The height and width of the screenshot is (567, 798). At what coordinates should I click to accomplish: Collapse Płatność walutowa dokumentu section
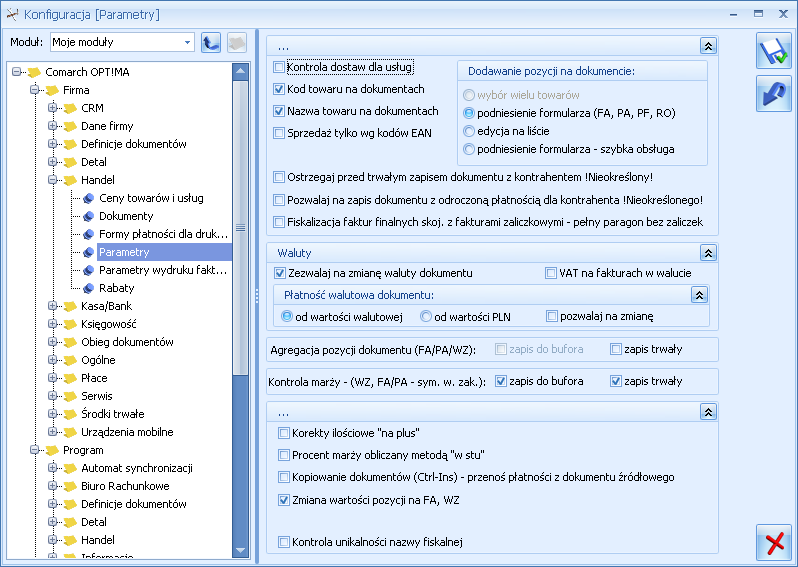[x=699, y=295]
